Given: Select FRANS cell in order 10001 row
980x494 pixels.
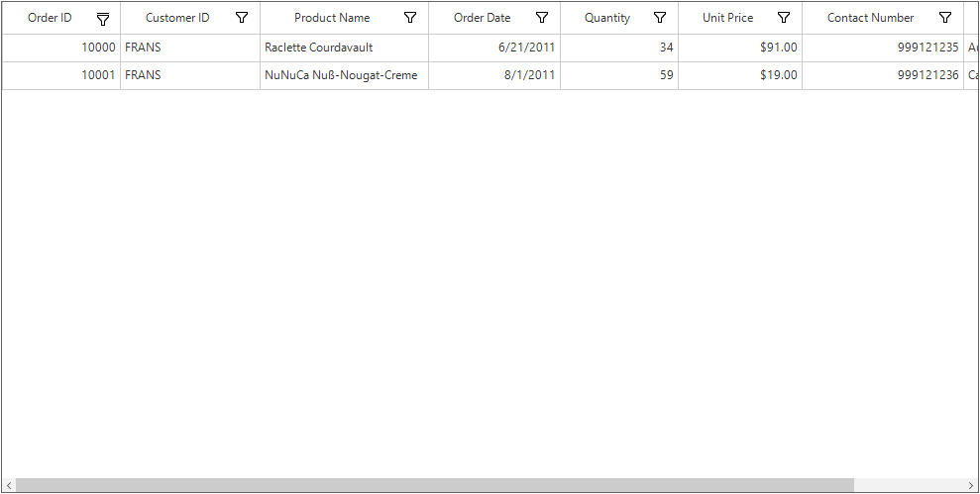Looking at the screenshot, I should (190, 75).
